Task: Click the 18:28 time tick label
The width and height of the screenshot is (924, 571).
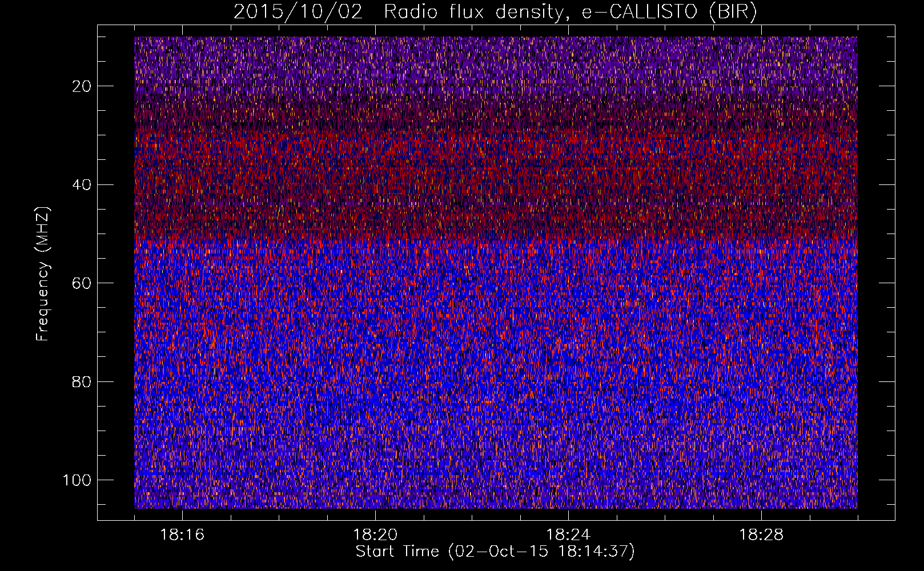Action: click(761, 535)
